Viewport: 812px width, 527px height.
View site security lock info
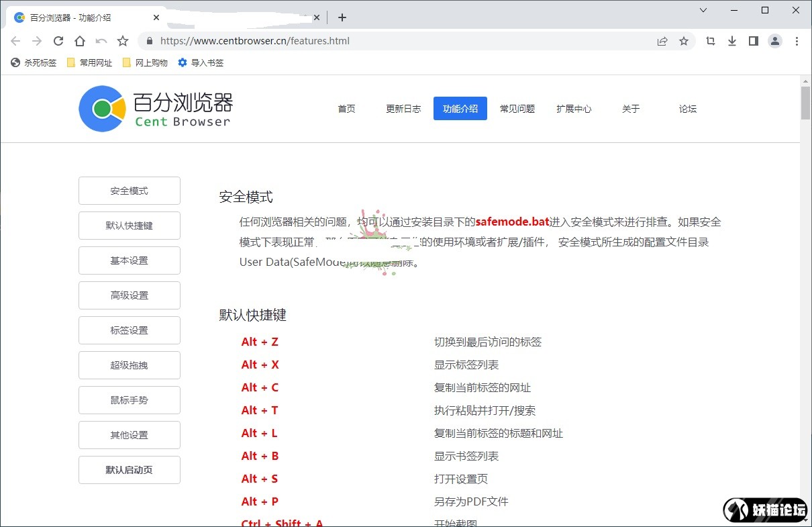point(150,41)
